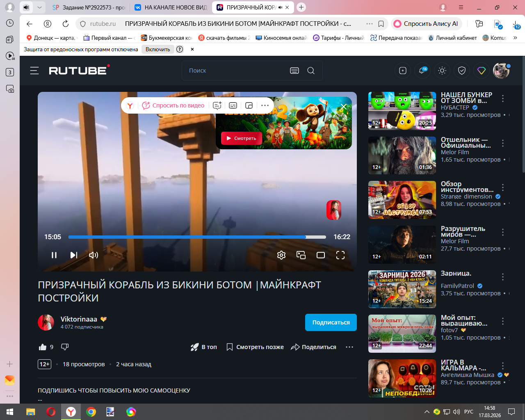Viewport: 525px width, 420px height.
Task: Show hidden bookmarks overflow chevron
Action: [x=515, y=38]
